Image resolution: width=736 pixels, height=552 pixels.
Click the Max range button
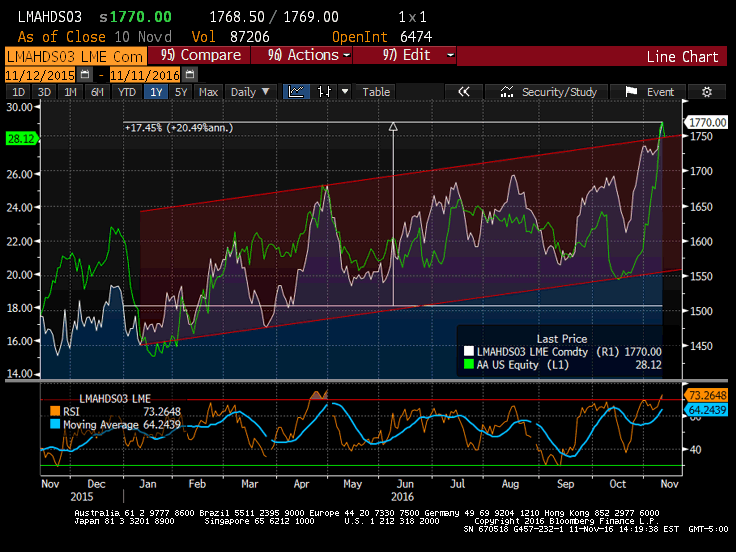208,92
